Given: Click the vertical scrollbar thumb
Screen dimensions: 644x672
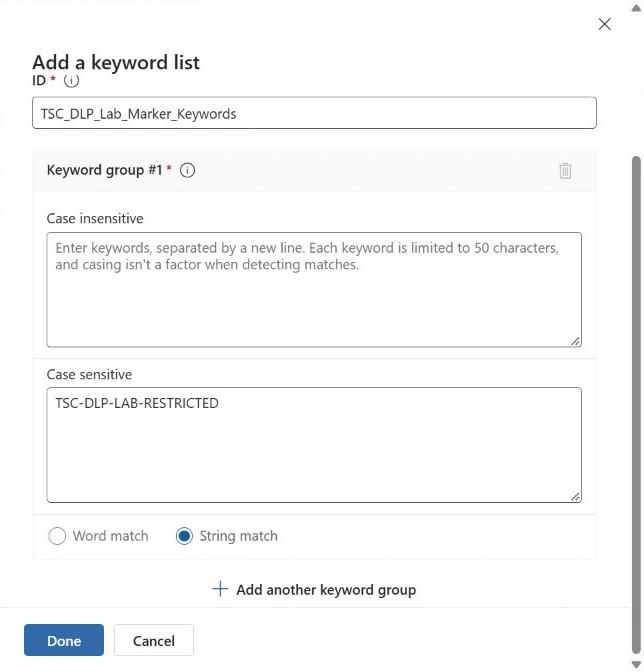Looking at the screenshot, I should pyautogui.click(x=636, y=405).
